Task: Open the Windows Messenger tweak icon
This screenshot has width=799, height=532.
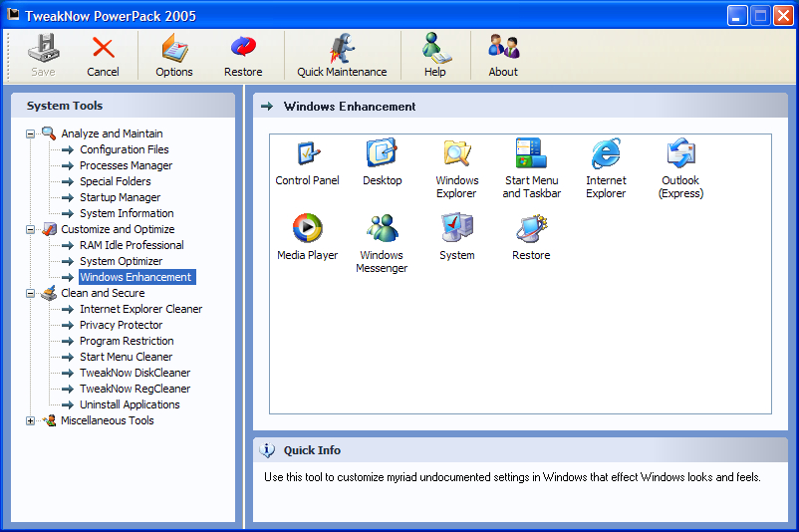Action: coord(382,228)
